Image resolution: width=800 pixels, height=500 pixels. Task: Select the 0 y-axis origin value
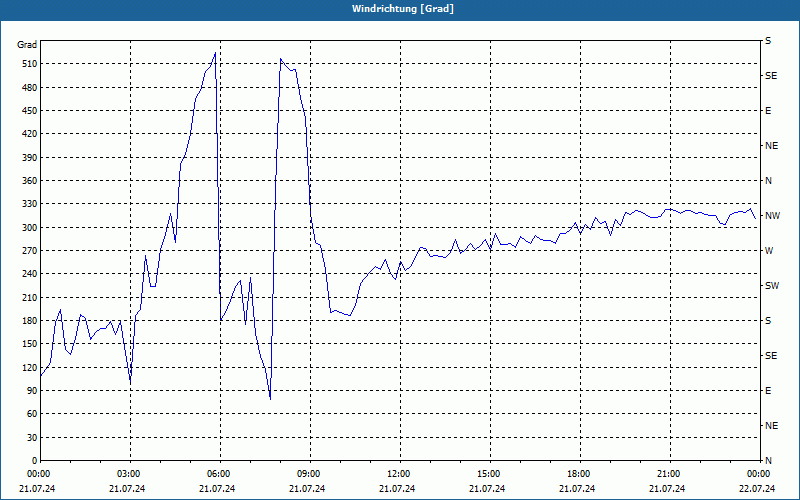[35, 460]
